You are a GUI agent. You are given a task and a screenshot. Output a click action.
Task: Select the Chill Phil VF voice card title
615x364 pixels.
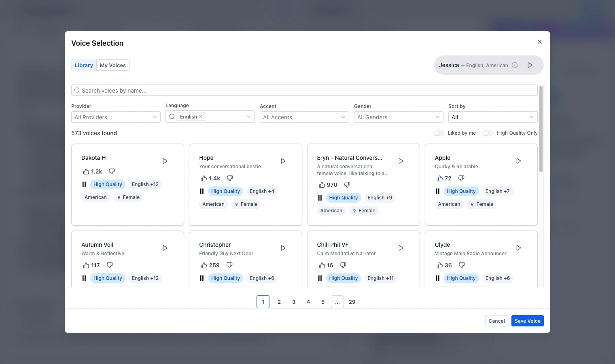[x=333, y=245]
